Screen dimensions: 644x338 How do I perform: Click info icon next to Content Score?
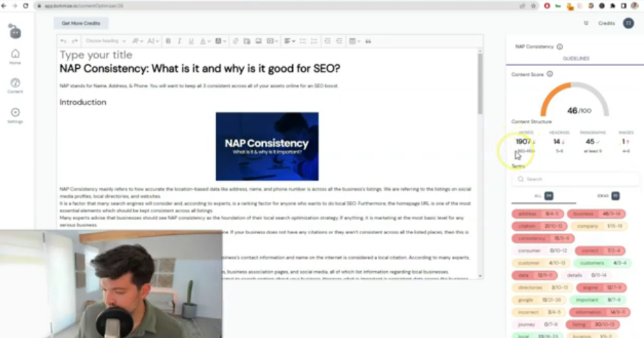[x=549, y=74]
